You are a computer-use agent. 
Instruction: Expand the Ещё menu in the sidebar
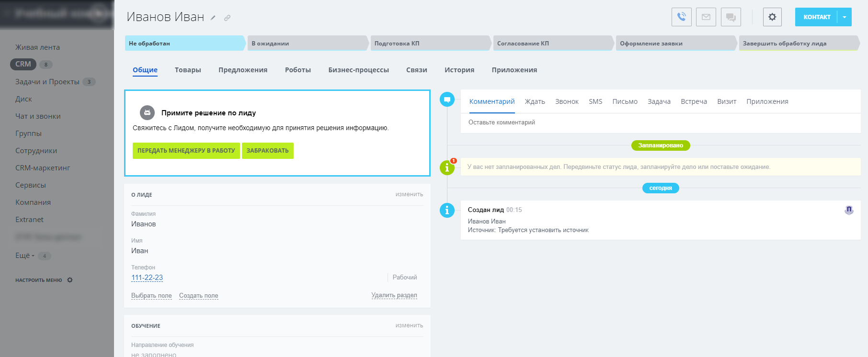pyautogui.click(x=24, y=256)
